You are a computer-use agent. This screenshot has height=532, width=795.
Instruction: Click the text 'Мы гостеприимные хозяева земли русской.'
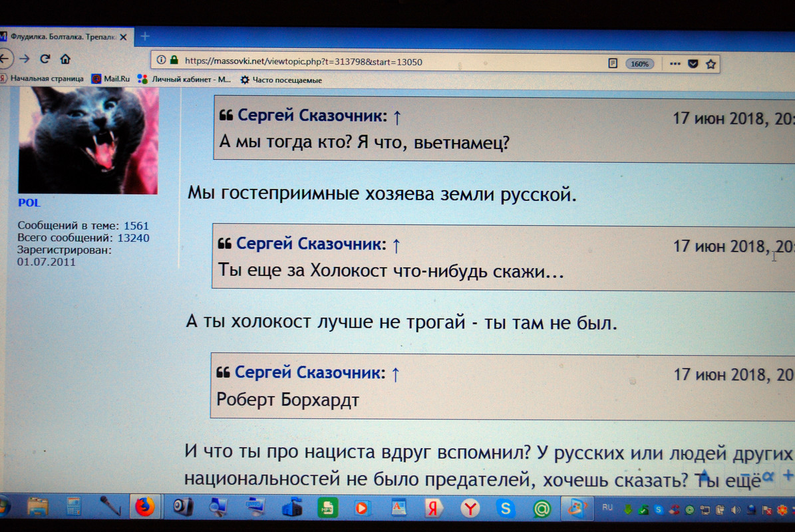click(382, 194)
